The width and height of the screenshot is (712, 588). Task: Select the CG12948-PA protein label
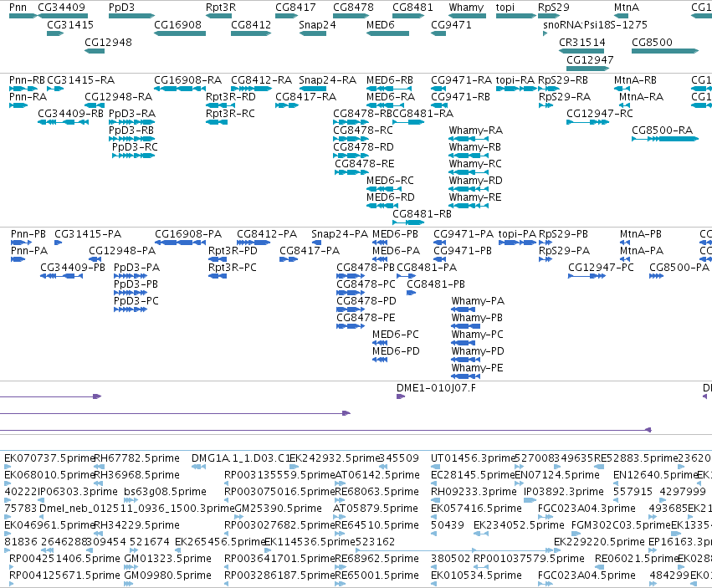[x=122, y=251]
